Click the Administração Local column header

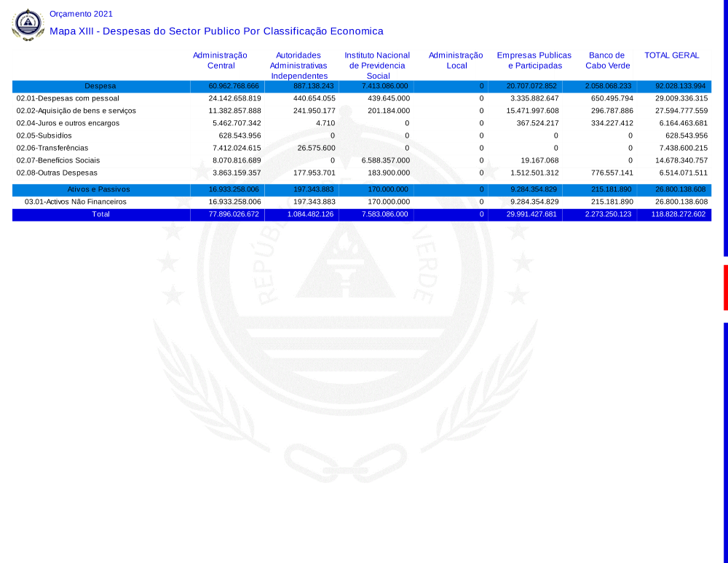(x=456, y=60)
